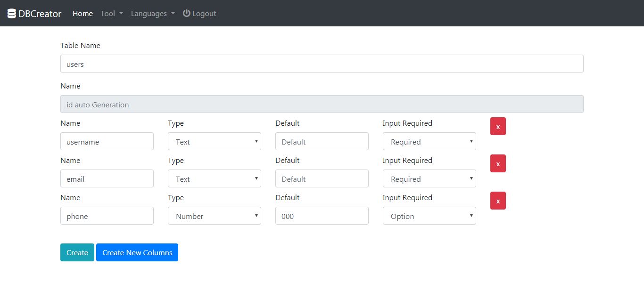Expand the Languages menu
This screenshot has height=291, width=644.
click(x=153, y=14)
